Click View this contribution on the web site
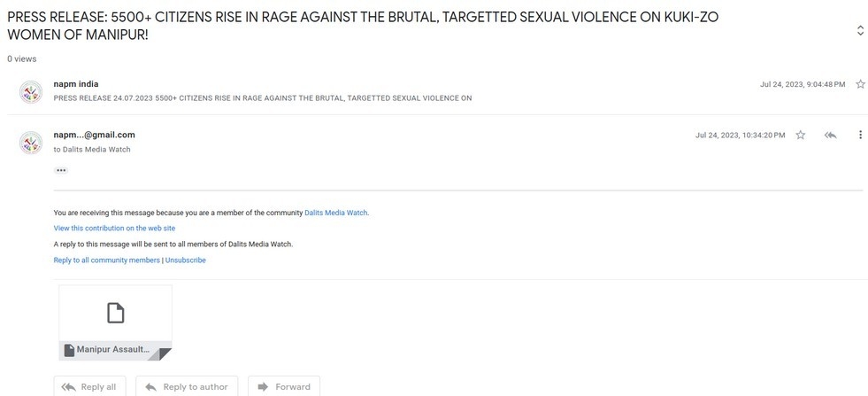 (114, 229)
